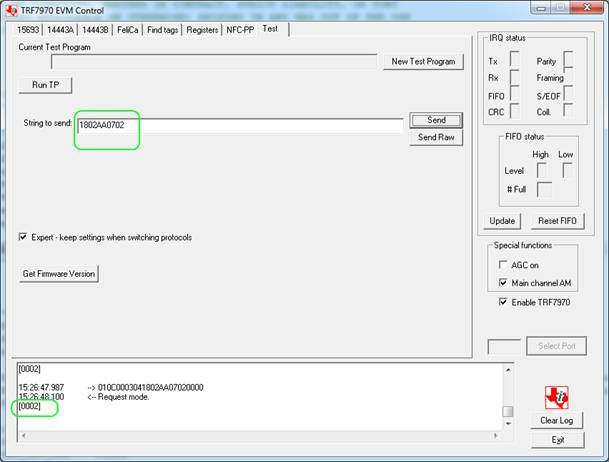Image resolution: width=609 pixels, height=462 pixels.
Task: Click the Exit button
Action: click(x=558, y=440)
